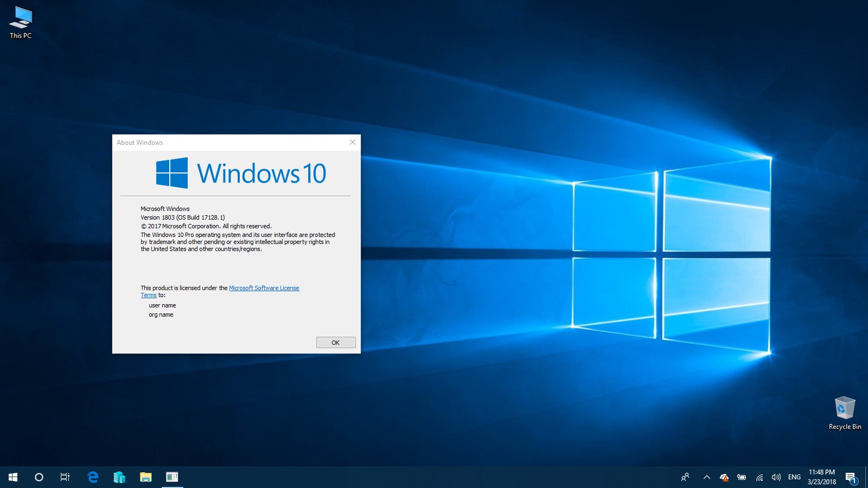
Task: Open the Microsoft Software License Terms link
Action: 264,288
